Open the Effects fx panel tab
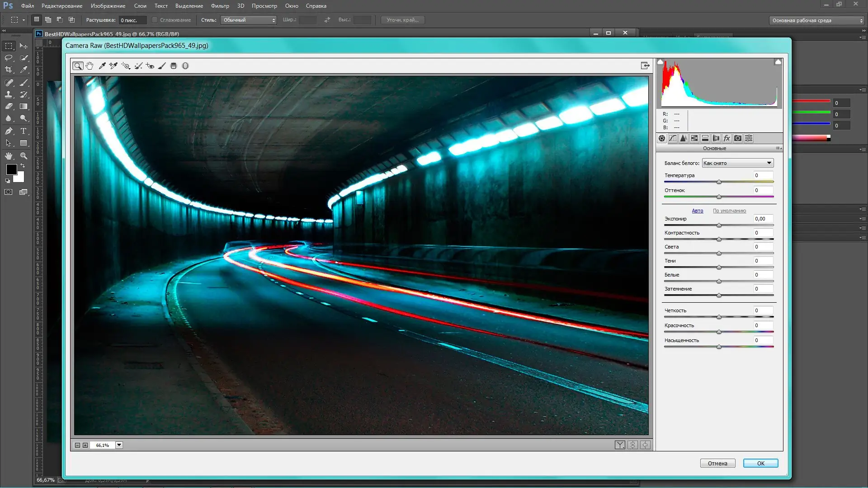This screenshot has height=488, width=868. [727, 138]
